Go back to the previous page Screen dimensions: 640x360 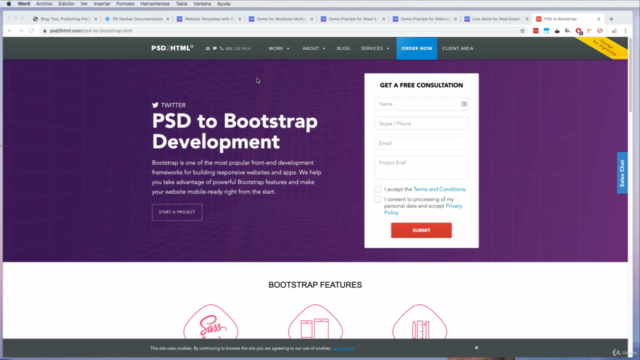[x=10, y=31]
